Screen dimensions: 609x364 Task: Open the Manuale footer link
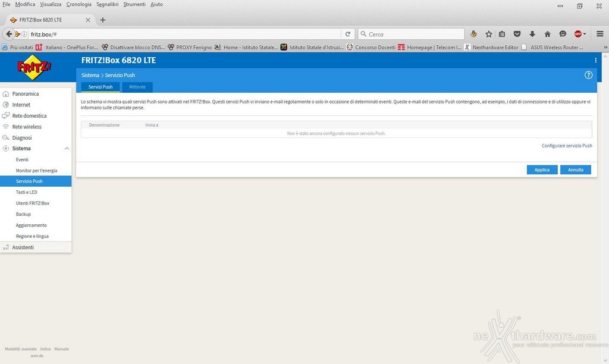click(61, 349)
